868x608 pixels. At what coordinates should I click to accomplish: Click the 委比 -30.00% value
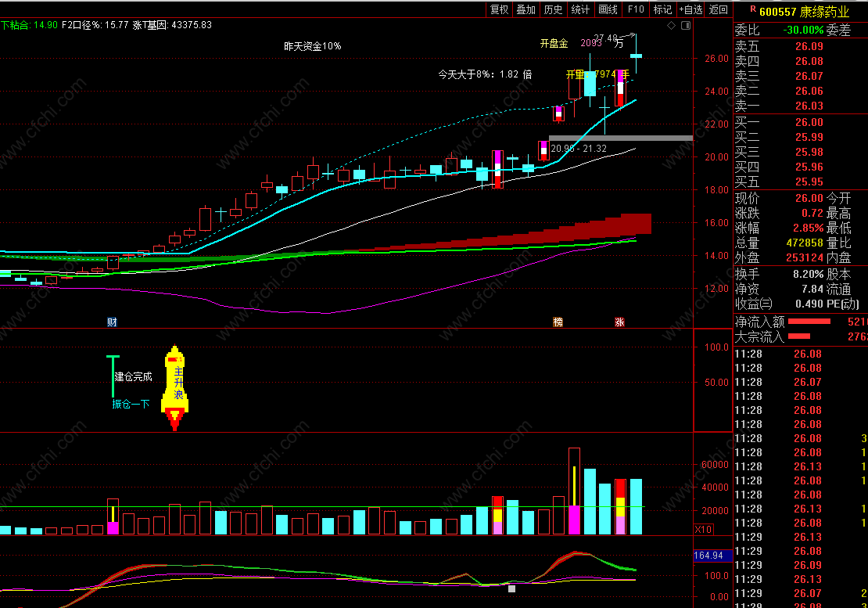(803, 30)
